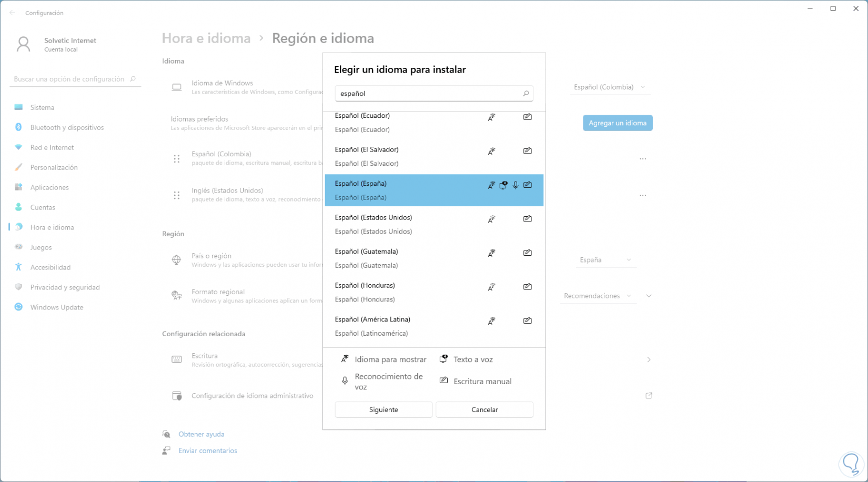This screenshot has height=482, width=868.
Task: Click the back arrow next to Configuración
Action: [13, 13]
